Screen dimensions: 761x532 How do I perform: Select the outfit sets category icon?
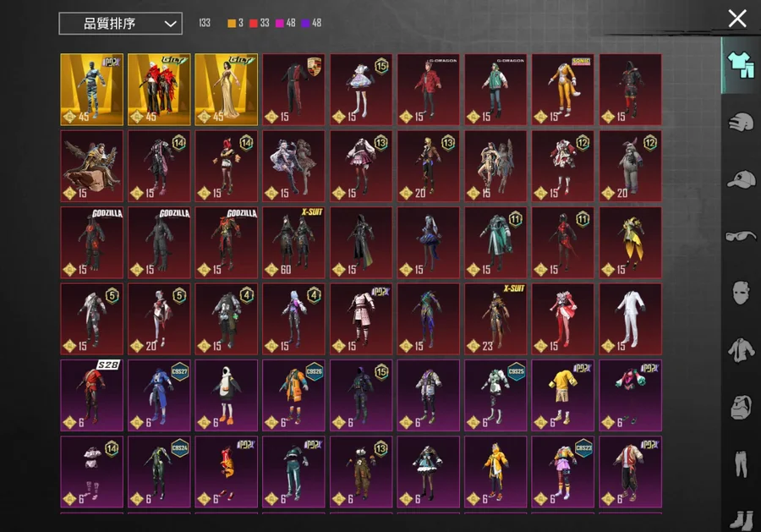[x=740, y=65]
